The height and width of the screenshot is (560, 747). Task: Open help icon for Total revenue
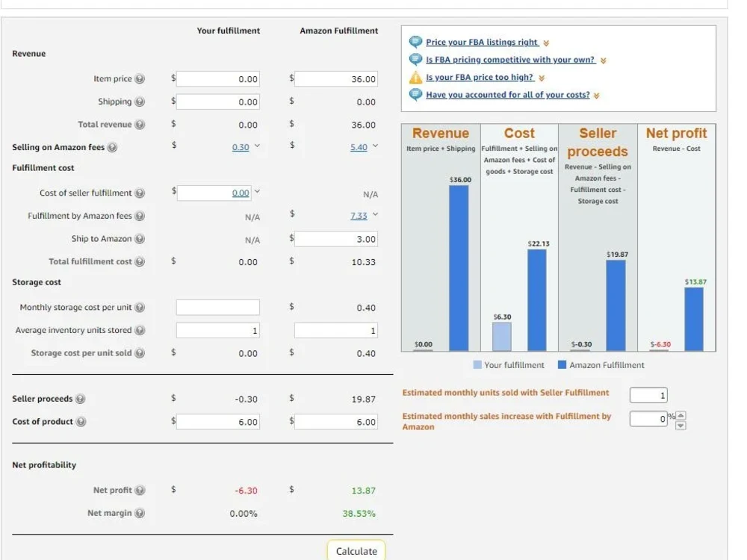(140, 125)
